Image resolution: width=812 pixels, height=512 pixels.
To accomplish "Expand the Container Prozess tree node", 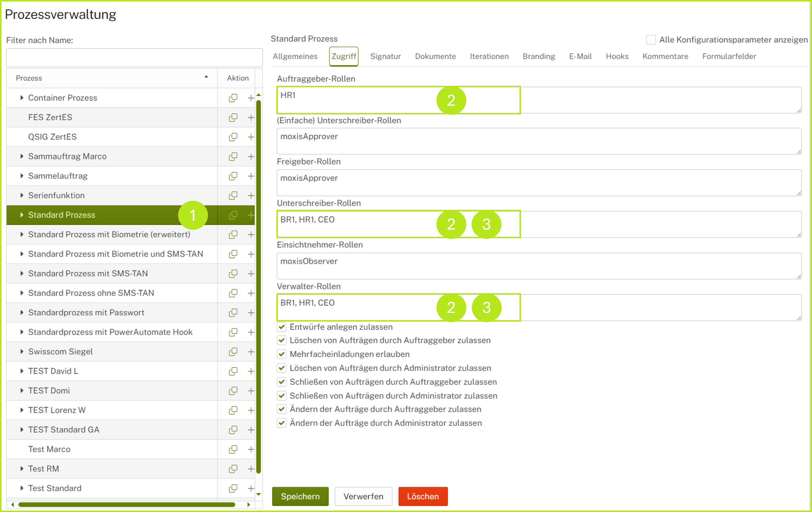I will point(22,98).
